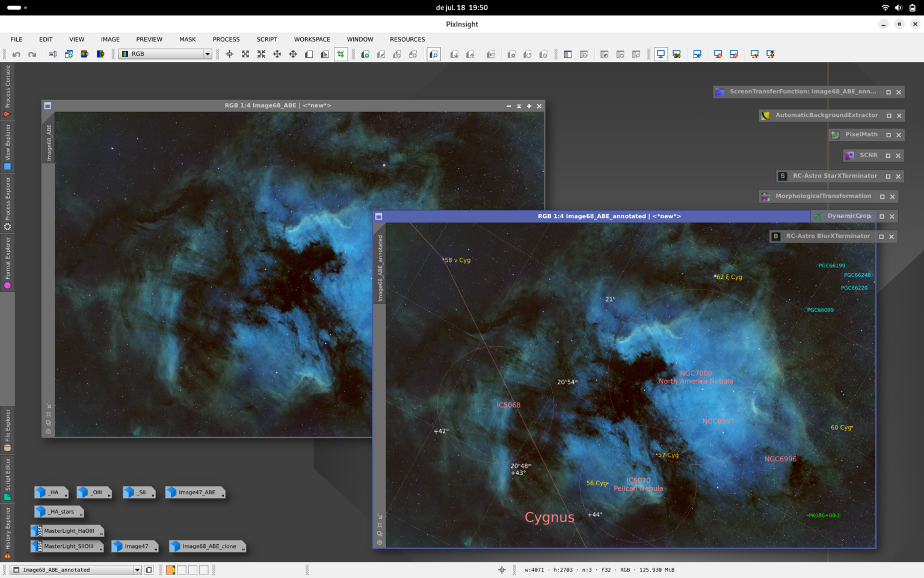The width and height of the screenshot is (924, 578).
Task: Open the Image68_ABE_annotated window menu icon
Action: pos(379,216)
